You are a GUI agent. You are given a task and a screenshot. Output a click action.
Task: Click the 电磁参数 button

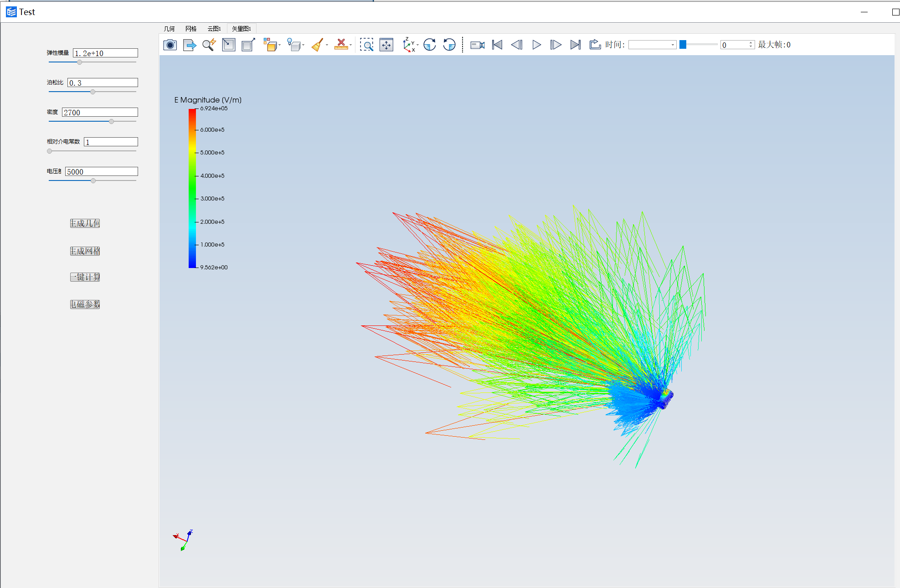click(x=85, y=304)
